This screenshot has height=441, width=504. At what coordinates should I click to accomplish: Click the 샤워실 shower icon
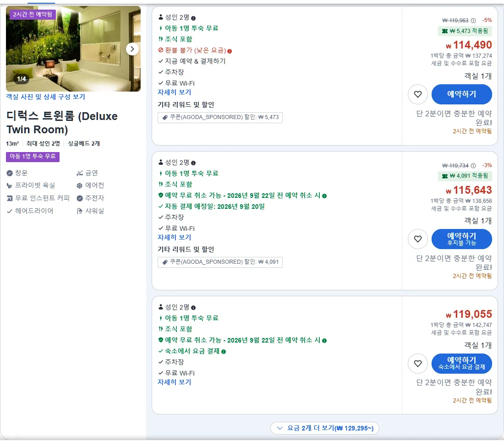pyautogui.click(x=80, y=211)
